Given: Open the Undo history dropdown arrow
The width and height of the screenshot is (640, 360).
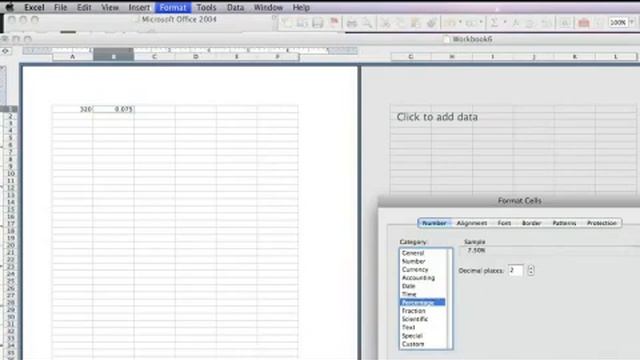Looking at the screenshot, I should pos(460,23).
